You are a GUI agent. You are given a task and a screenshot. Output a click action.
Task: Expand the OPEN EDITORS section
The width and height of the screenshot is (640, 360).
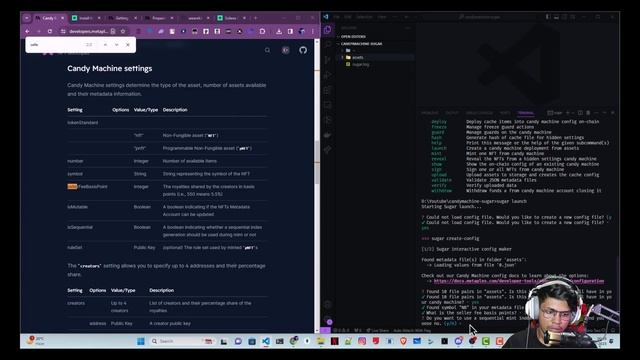[x=353, y=37]
